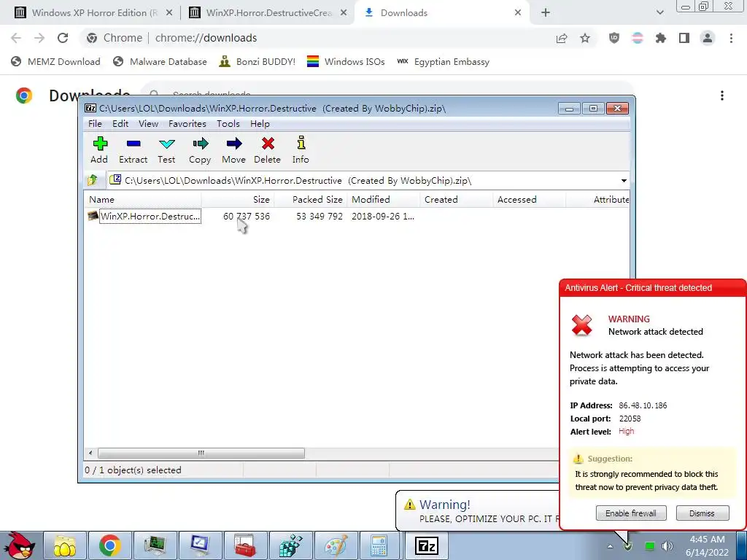
Task: Show hidden tray icons arrow
Action: point(610,547)
